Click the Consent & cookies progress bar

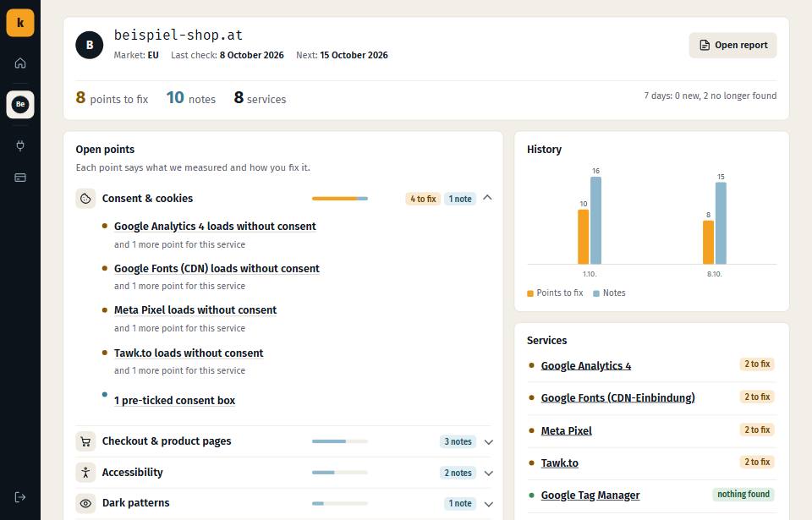pyautogui.click(x=340, y=199)
